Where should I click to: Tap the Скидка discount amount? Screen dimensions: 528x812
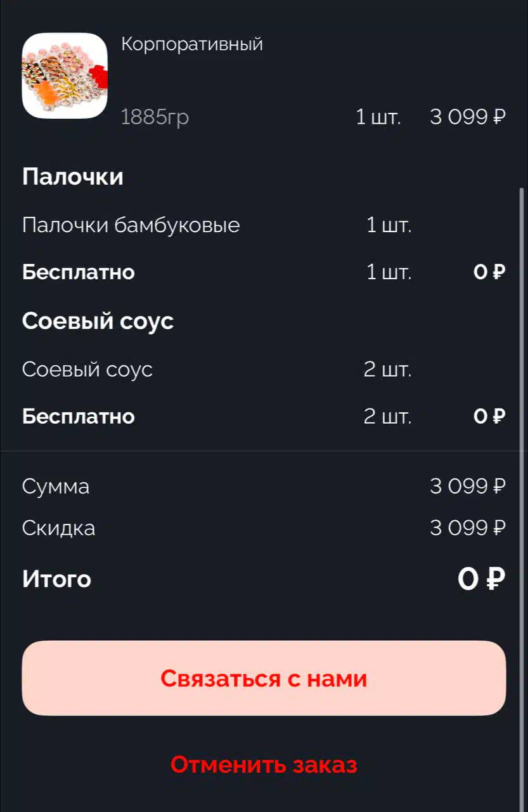468,528
